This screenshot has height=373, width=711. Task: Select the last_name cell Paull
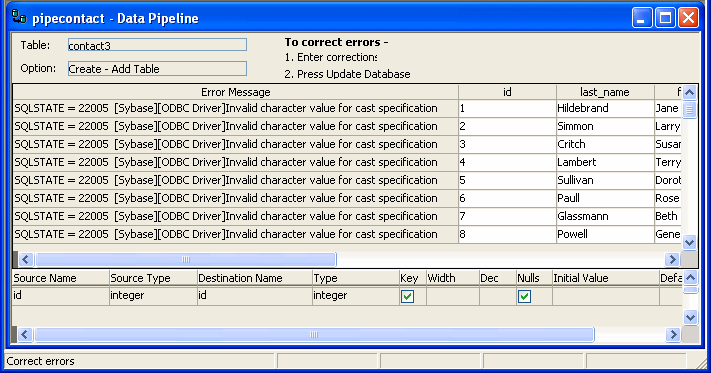605,198
